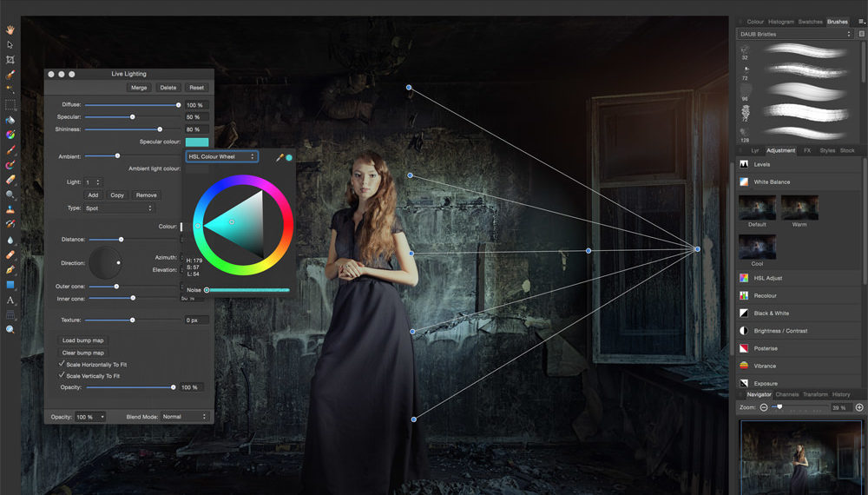Screen dimensions: 868x495
Task: Click the colour picker eyedropper icon
Action: click(279, 157)
